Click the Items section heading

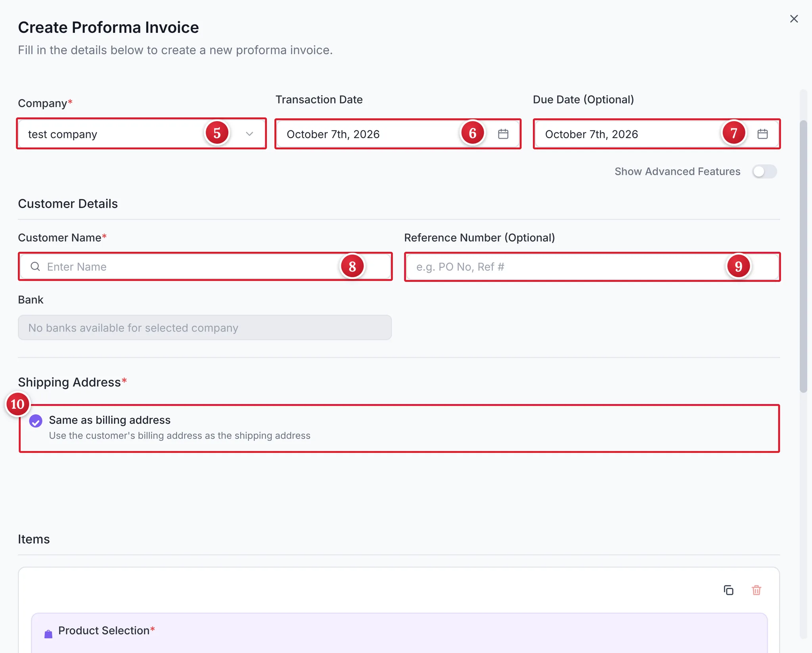coord(34,539)
